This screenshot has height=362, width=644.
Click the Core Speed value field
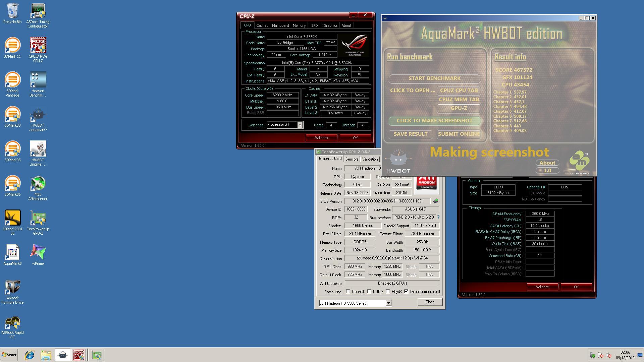click(x=282, y=95)
